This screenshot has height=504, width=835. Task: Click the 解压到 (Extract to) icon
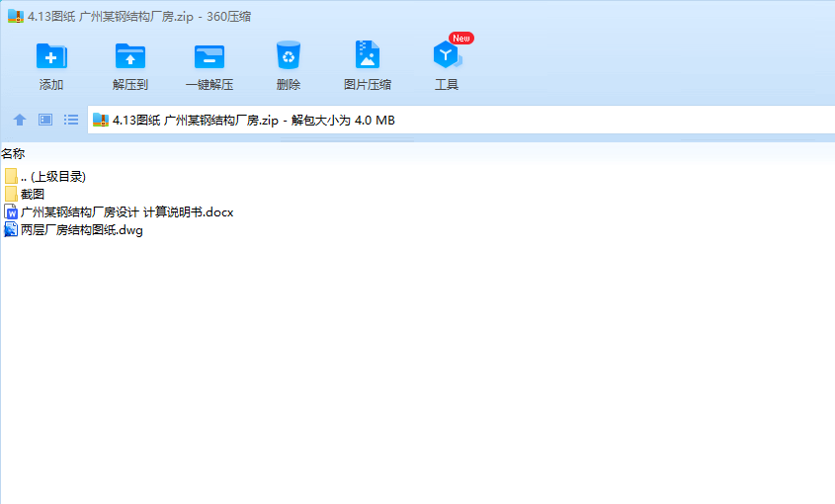pos(129,56)
